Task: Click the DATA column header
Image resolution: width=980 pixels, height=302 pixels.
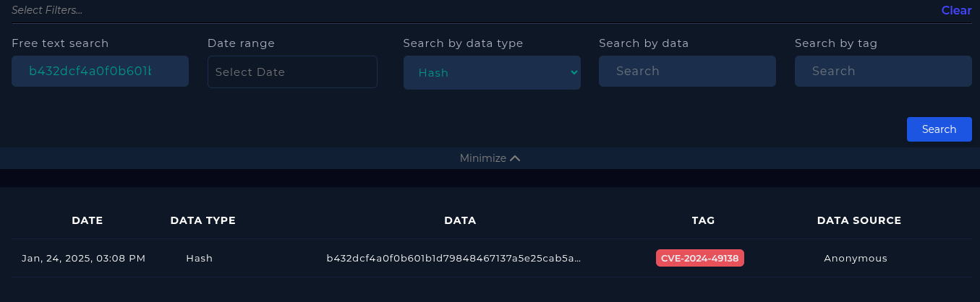Action: (x=460, y=220)
